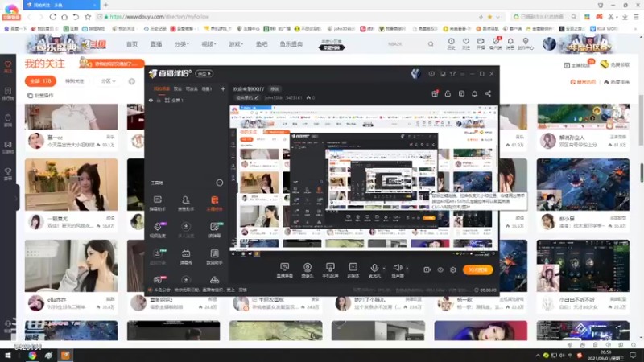Open orange streaming app in Windows taskbar
644x362 pixels.
click(x=65, y=356)
